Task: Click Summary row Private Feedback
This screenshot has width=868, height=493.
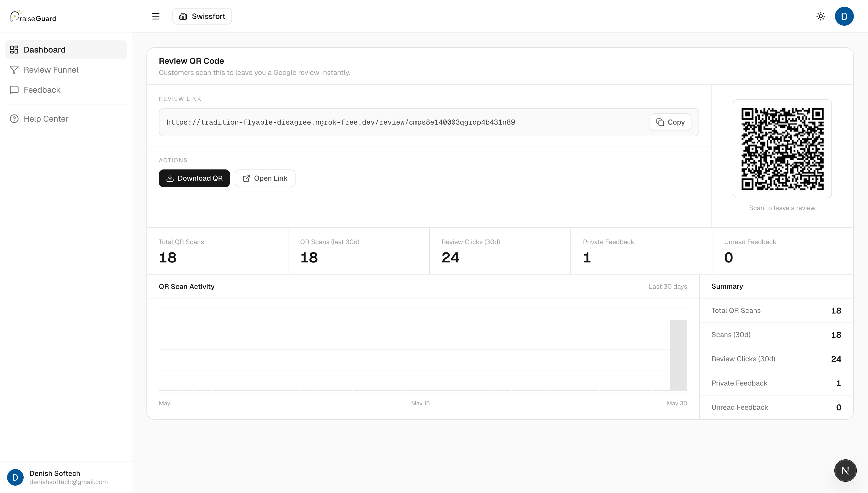Action: pos(776,383)
